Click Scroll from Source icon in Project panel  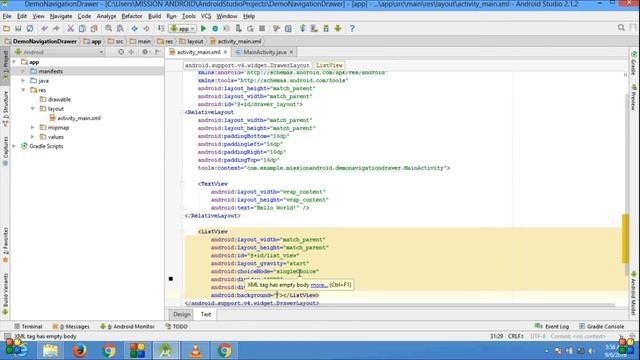pos(121,52)
